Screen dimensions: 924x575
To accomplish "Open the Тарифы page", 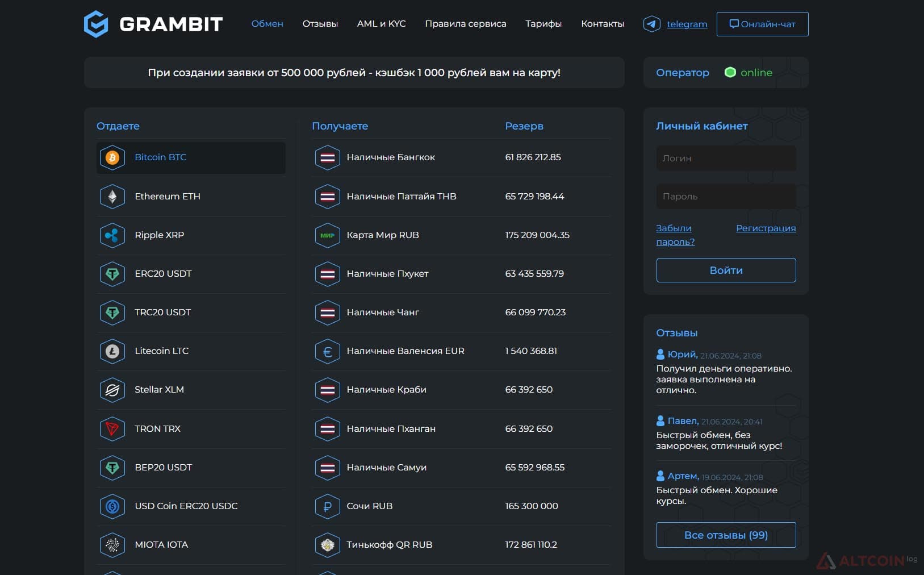I will click(x=543, y=23).
